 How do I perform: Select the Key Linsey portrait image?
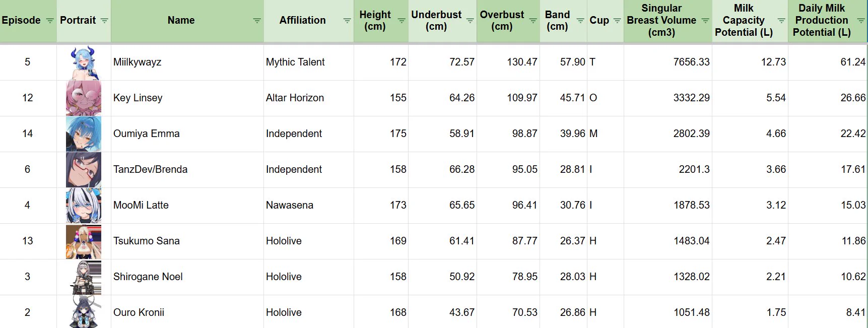point(84,98)
